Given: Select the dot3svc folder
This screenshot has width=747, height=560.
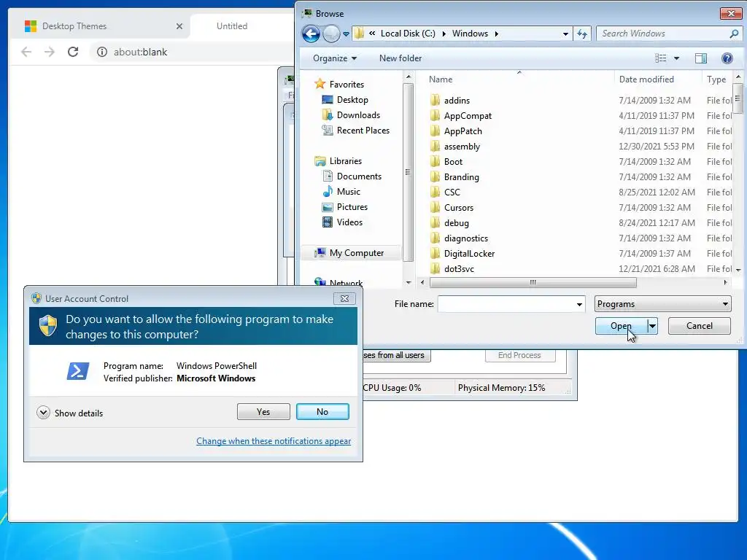Looking at the screenshot, I should 459,268.
